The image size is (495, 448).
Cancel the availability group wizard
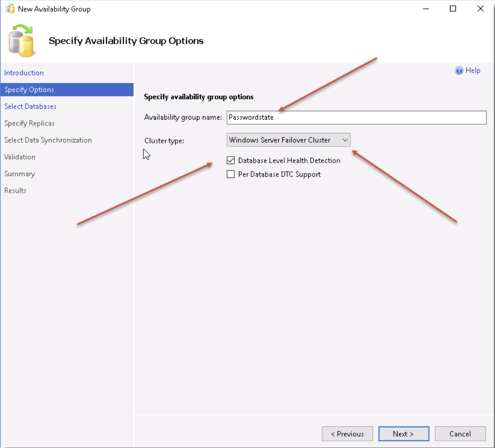point(460,434)
